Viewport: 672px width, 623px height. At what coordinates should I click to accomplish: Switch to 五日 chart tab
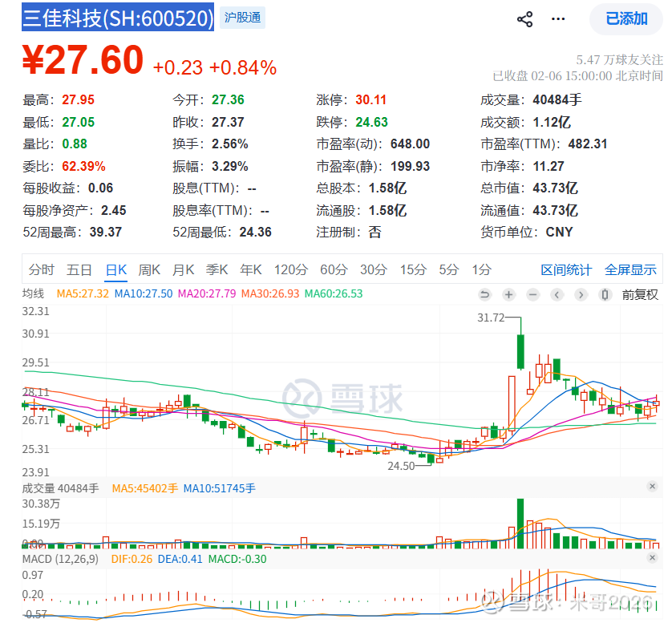(79, 270)
